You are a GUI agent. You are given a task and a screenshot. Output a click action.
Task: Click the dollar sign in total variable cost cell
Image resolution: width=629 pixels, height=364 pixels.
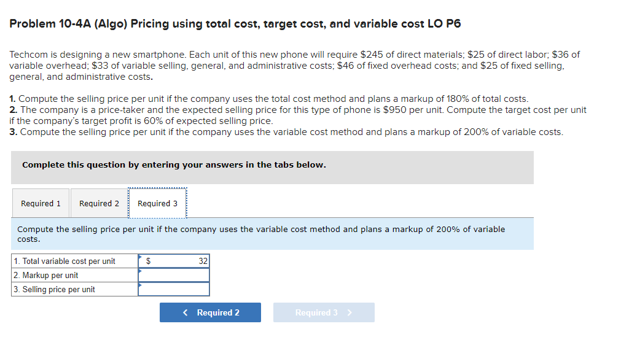click(148, 261)
